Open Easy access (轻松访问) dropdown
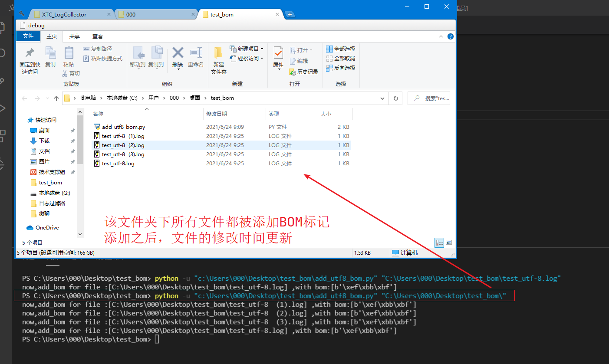The image size is (609, 364). [x=247, y=58]
